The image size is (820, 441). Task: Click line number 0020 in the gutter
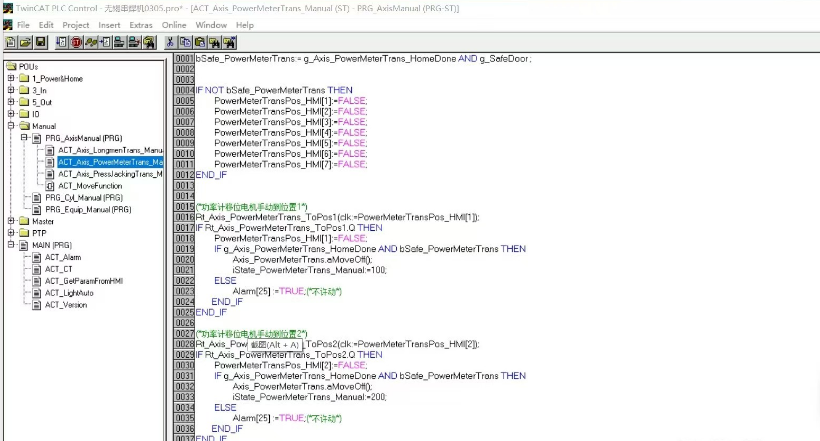click(x=184, y=259)
